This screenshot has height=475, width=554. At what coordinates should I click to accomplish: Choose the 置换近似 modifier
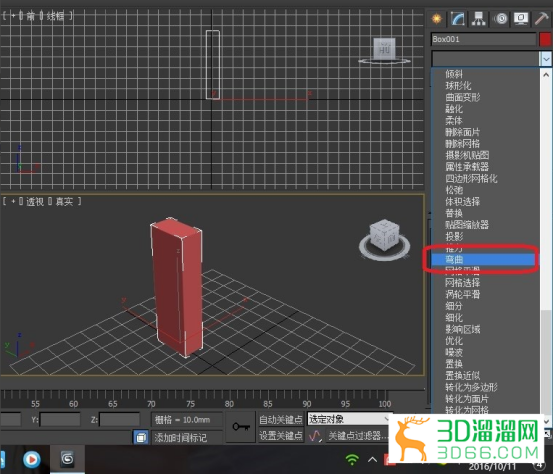[462, 376]
